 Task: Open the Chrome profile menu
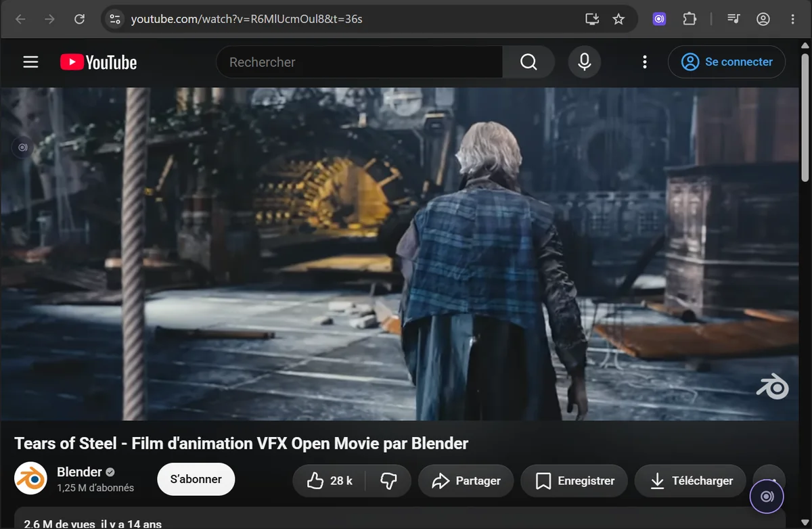pyautogui.click(x=763, y=19)
